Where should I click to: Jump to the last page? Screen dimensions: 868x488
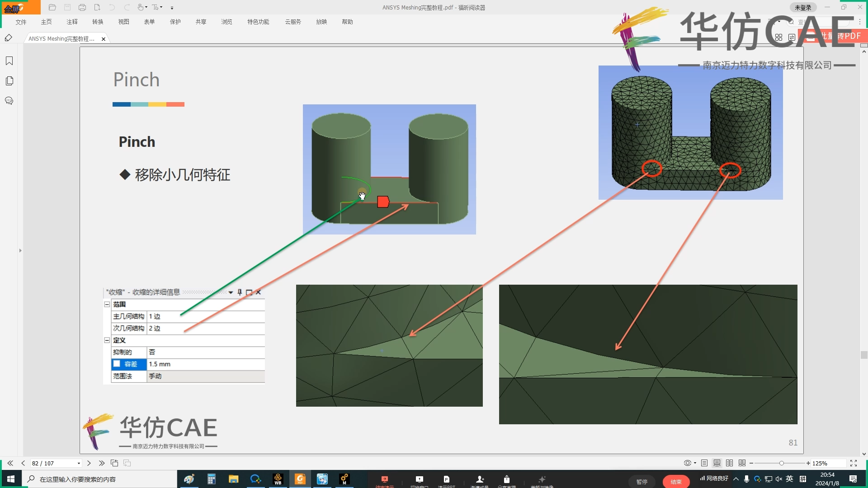click(x=102, y=463)
